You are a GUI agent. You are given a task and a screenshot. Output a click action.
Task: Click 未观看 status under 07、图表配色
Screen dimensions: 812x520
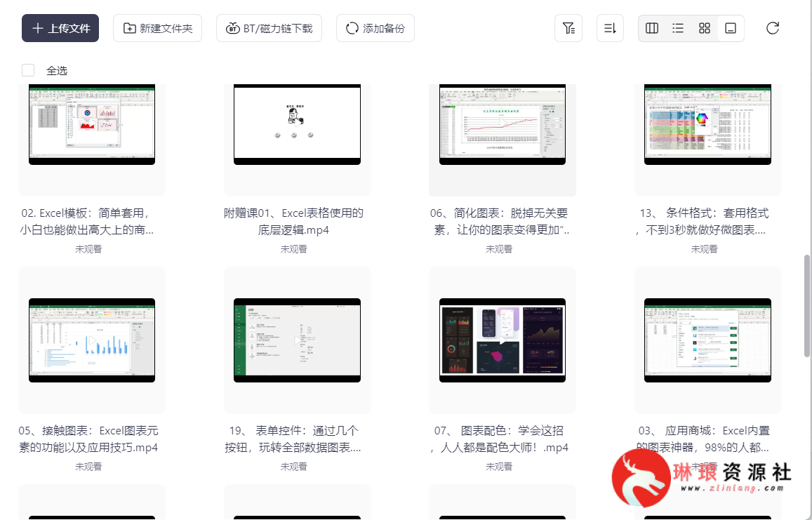(x=499, y=467)
